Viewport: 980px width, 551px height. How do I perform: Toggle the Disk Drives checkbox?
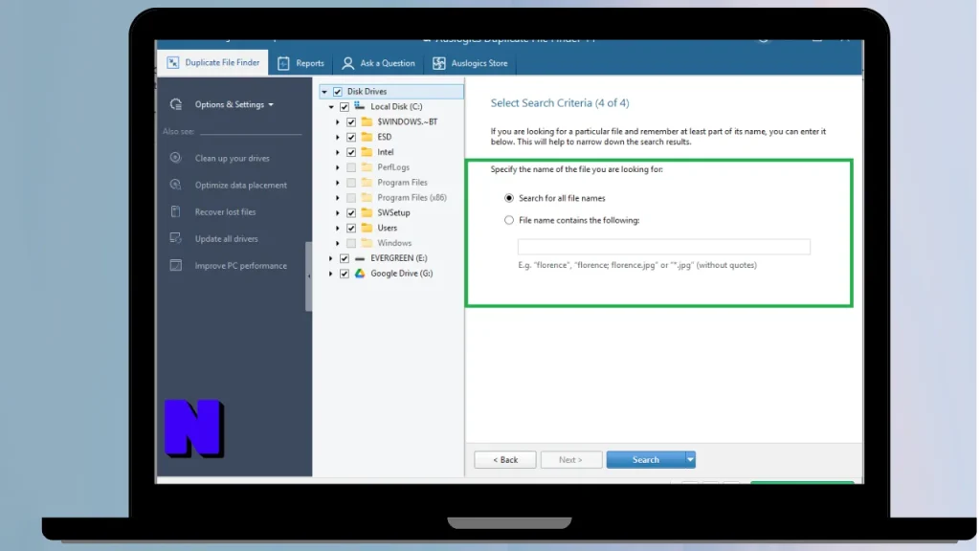coord(338,91)
